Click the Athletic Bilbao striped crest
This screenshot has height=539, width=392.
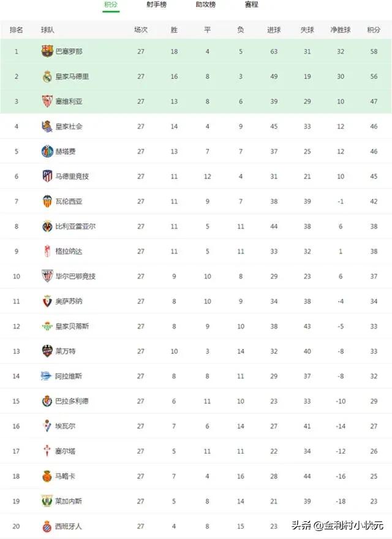click(47, 276)
